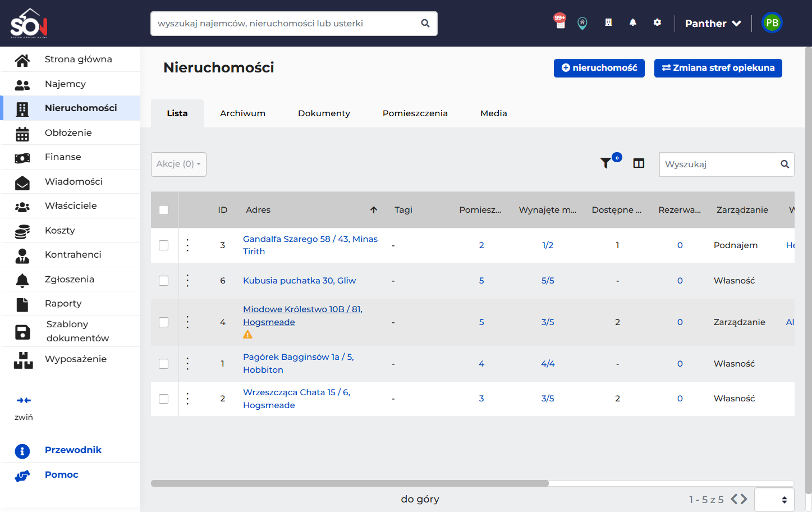Collapse the sidebar using the zwiń arrows
Screen dimensions: 812x512
tap(24, 400)
